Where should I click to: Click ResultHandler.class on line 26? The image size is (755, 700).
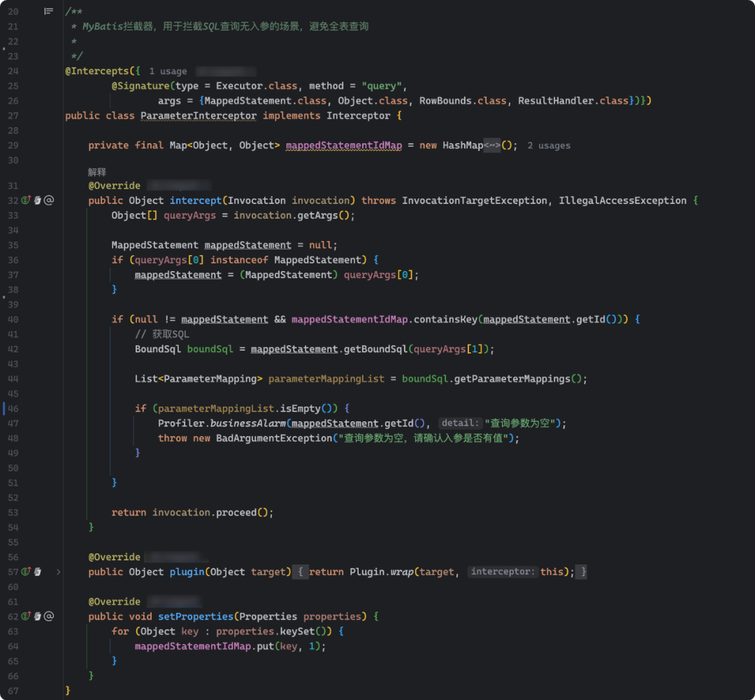click(573, 101)
